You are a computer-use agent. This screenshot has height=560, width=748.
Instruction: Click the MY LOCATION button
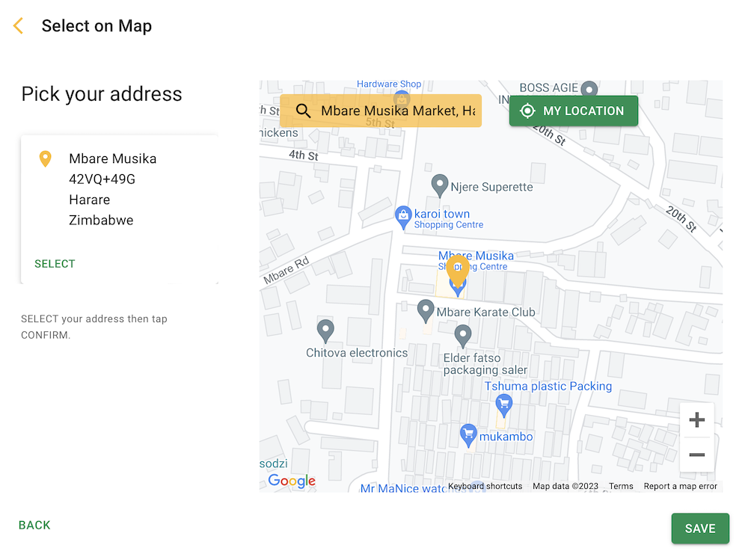pyautogui.click(x=574, y=111)
